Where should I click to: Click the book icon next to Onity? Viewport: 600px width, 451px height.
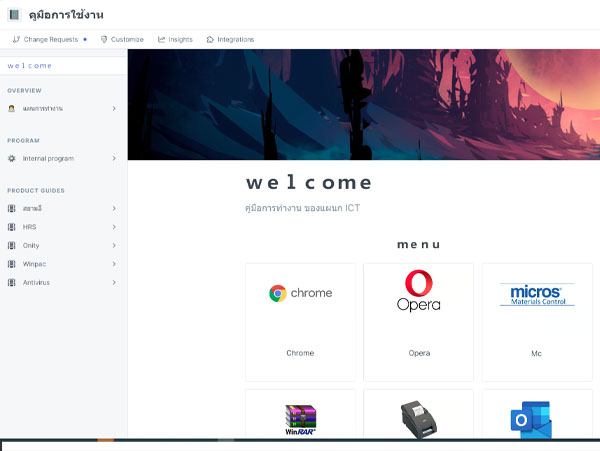12,246
